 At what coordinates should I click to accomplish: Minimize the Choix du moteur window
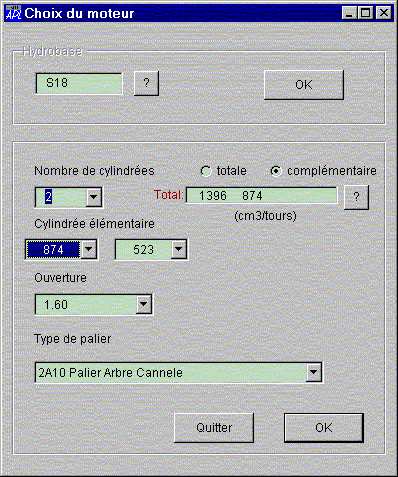click(x=349, y=13)
